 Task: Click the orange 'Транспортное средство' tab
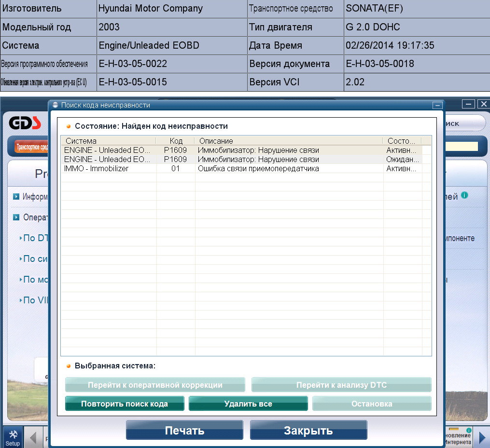point(31,147)
